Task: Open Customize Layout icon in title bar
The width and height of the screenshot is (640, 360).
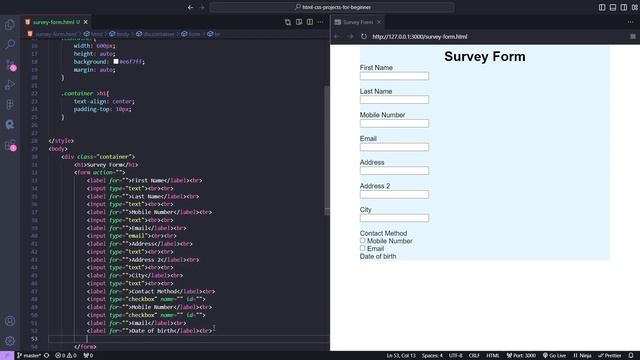Action: coord(635,7)
